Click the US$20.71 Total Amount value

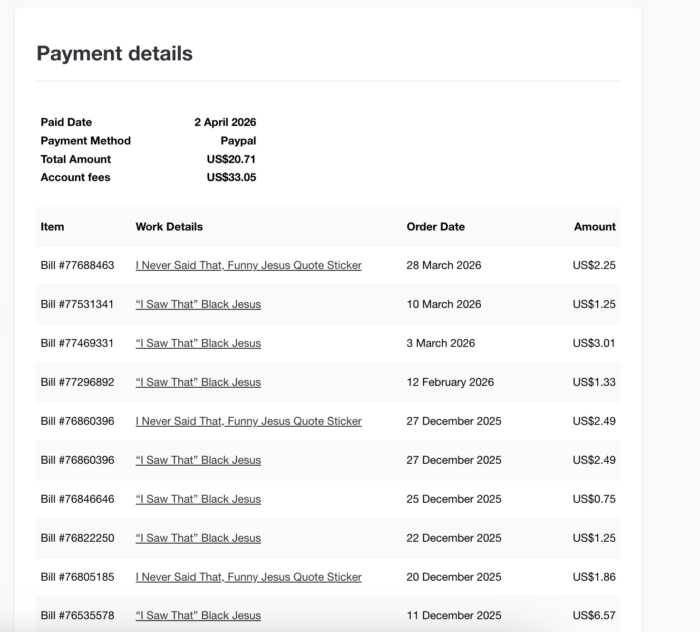pyautogui.click(x=231, y=159)
